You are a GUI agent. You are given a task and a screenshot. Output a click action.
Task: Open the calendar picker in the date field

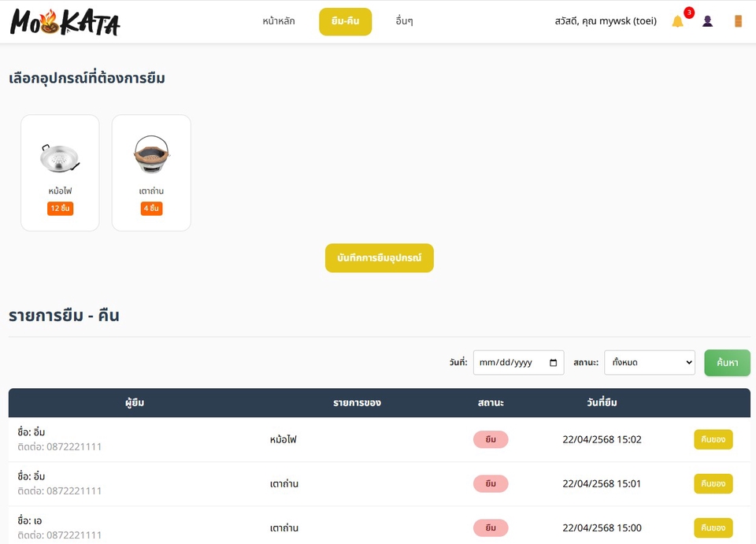click(554, 362)
